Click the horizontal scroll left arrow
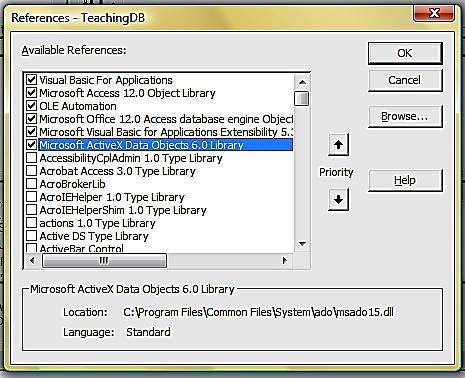The image size is (465, 378). click(x=32, y=260)
